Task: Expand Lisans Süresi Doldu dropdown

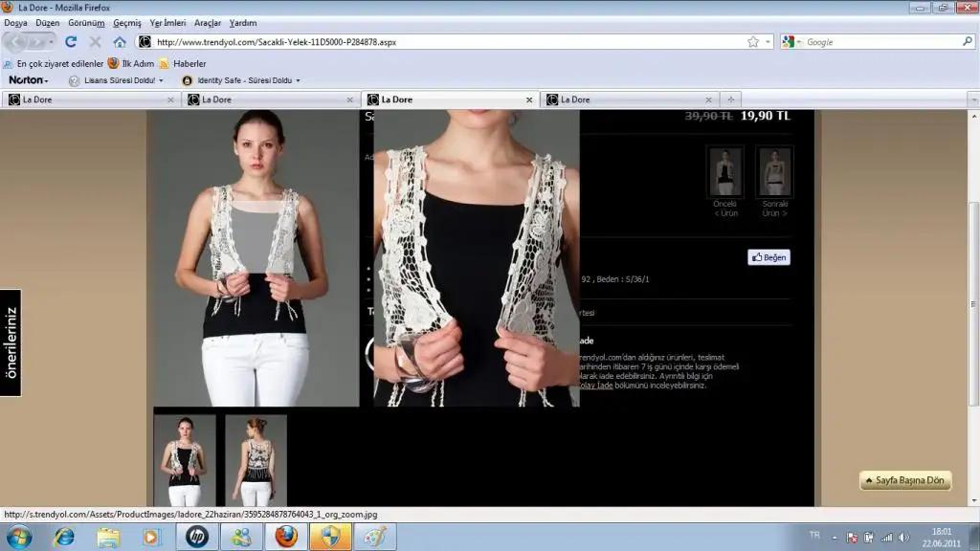Action: pos(120,80)
